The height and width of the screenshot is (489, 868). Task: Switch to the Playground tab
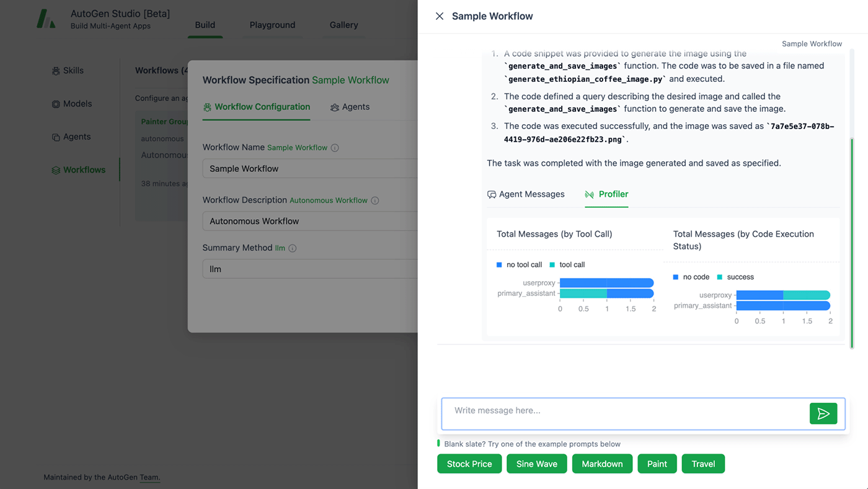[272, 25]
